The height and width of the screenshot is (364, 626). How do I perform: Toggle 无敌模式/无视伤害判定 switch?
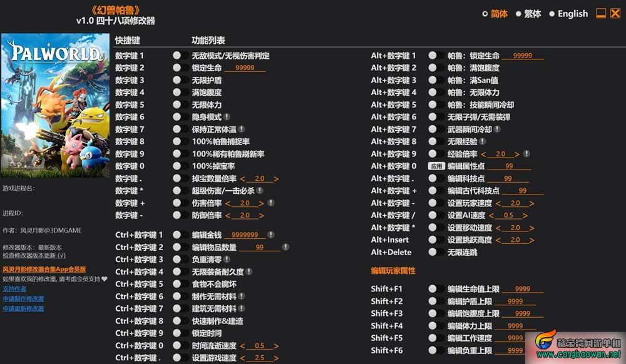point(180,56)
